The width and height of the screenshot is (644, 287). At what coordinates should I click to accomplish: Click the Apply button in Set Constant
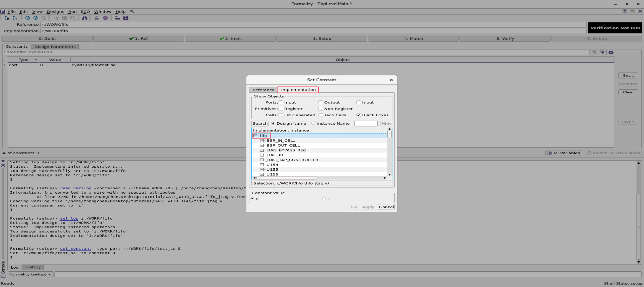click(368, 207)
